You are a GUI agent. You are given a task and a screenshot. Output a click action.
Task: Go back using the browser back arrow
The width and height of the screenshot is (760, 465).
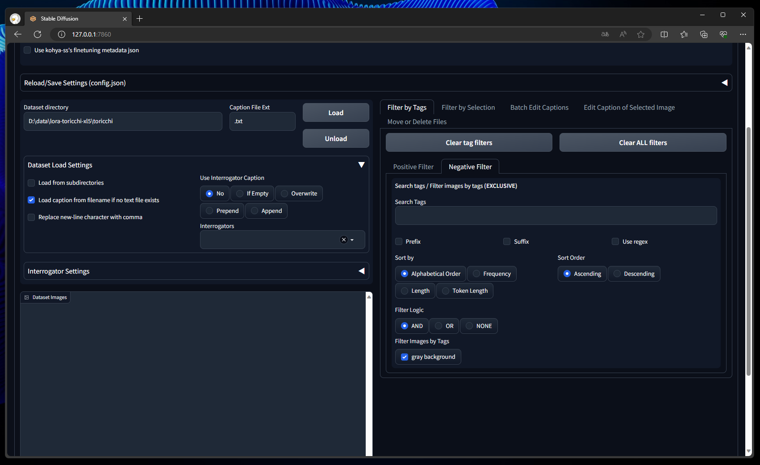pos(18,34)
